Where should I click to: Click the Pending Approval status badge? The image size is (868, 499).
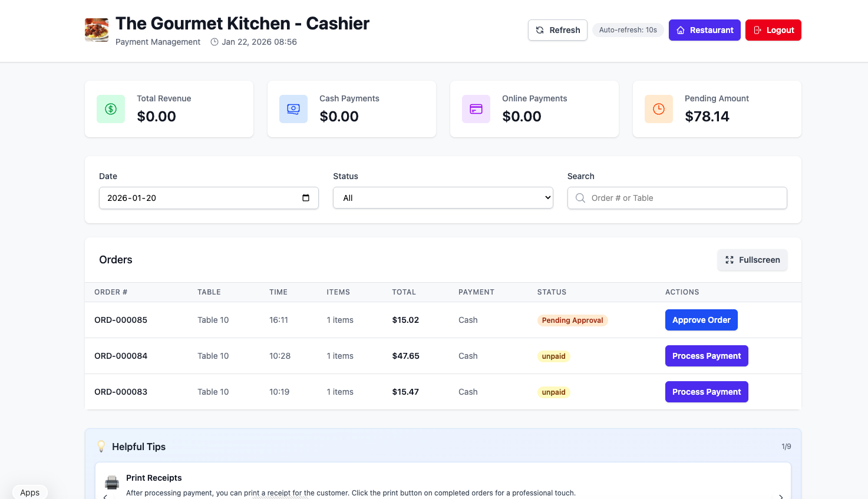click(572, 320)
